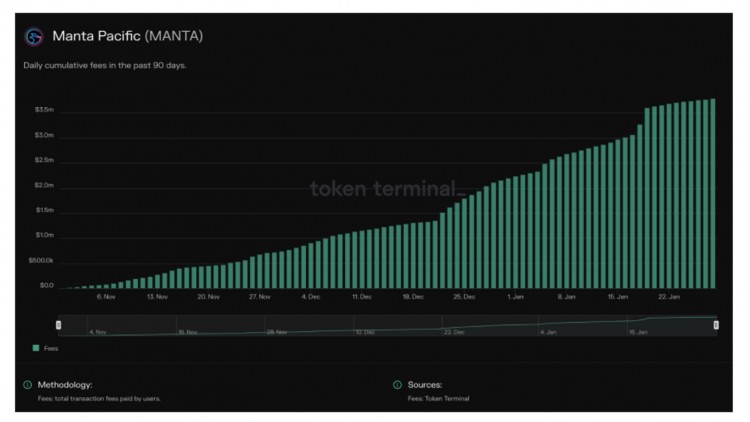Click the $1.0m y-axis label
Viewport: 750px width, 422px height.
pos(44,235)
